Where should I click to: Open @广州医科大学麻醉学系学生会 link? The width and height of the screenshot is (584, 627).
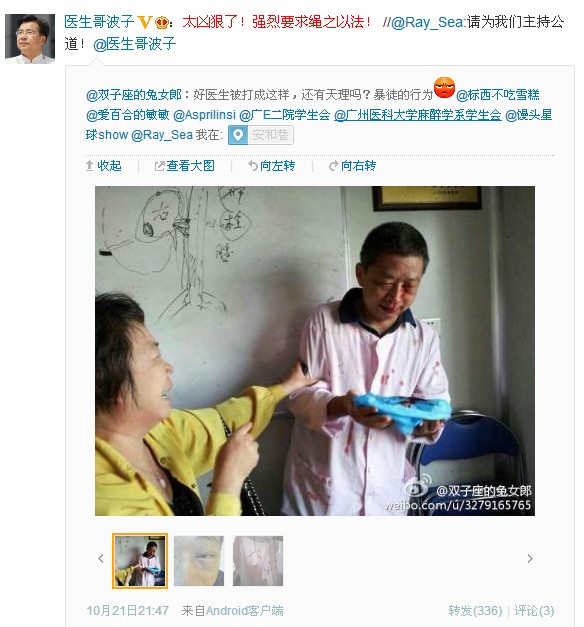[x=418, y=115]
